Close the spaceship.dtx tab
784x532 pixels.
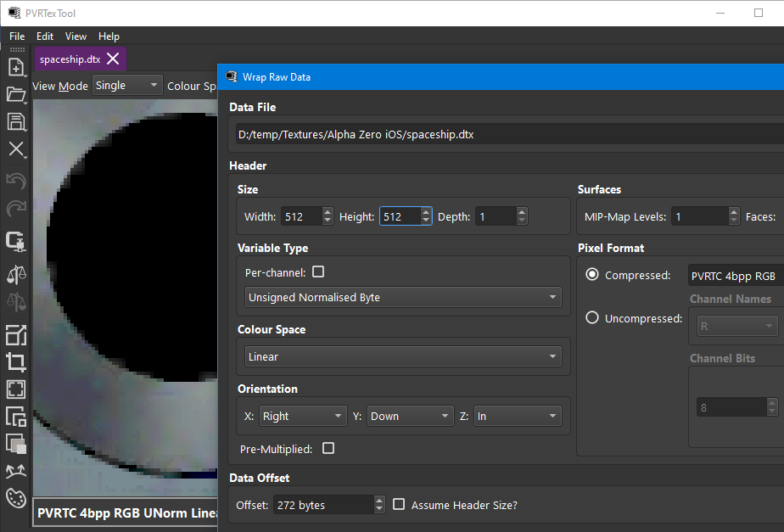point(113,59)
